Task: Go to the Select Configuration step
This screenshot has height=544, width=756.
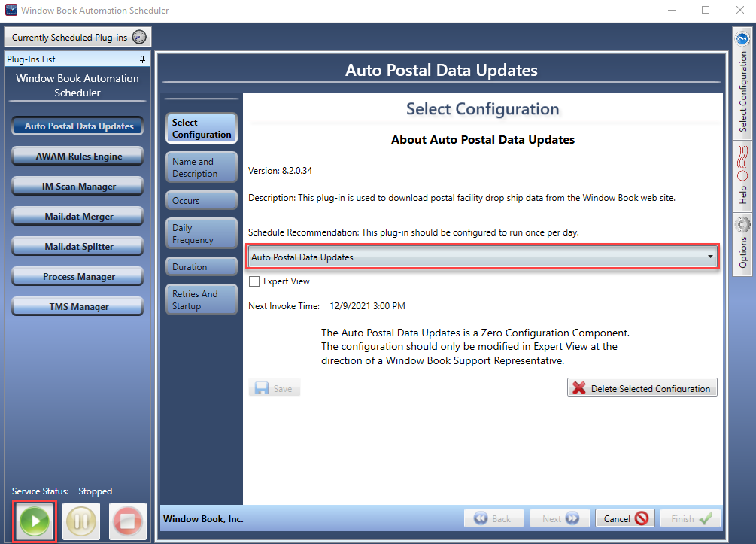Action: pyautogui.click(x=202, y=128)
